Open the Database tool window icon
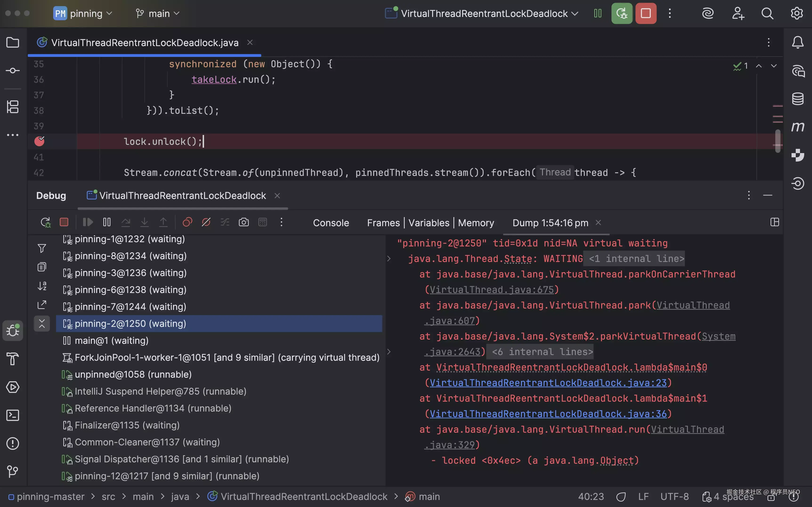 pyautogui.click(x=798, y=99)
